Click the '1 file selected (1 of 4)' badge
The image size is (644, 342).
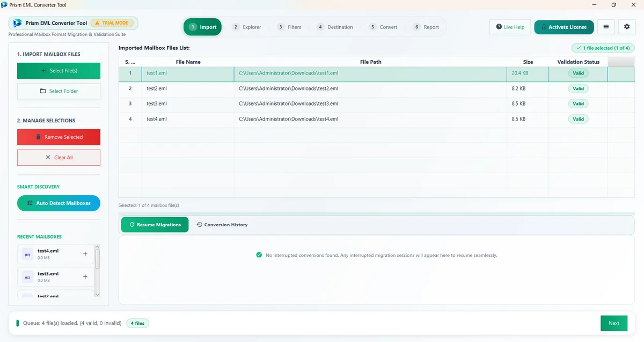[603, 48]
